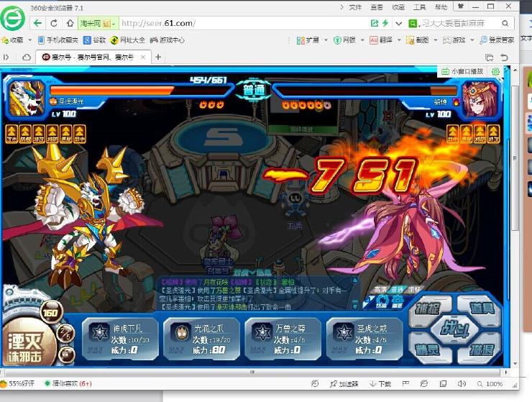The image size is (532, 402).
Task: Expand the 游戏 dropdown arrow
Action: tap(472, 40)
